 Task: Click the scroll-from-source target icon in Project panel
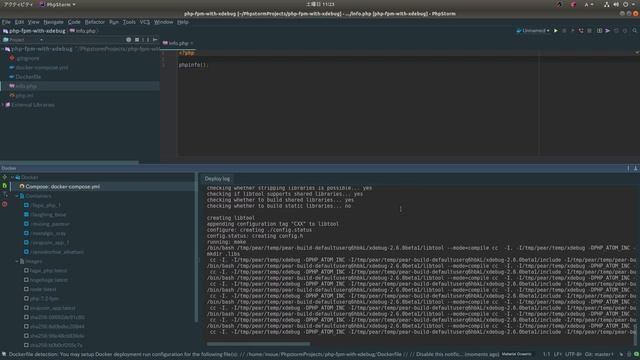(x=129, y=40)
